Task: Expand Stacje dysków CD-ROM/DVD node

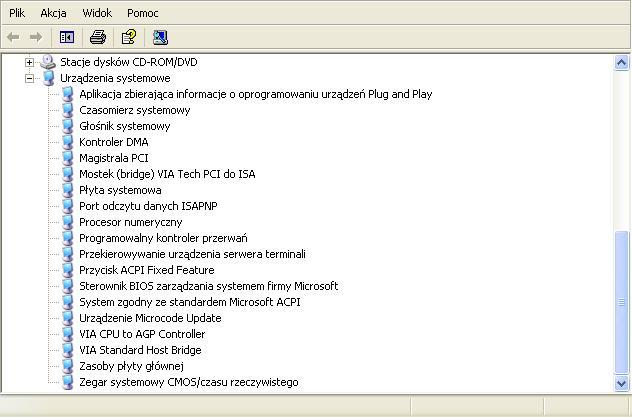Action: tap(29, 62)
